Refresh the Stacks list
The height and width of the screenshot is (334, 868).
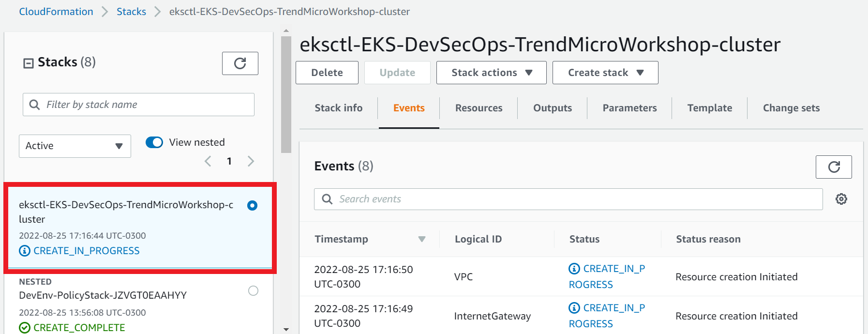pyautogui.click(x=240, y=63)
